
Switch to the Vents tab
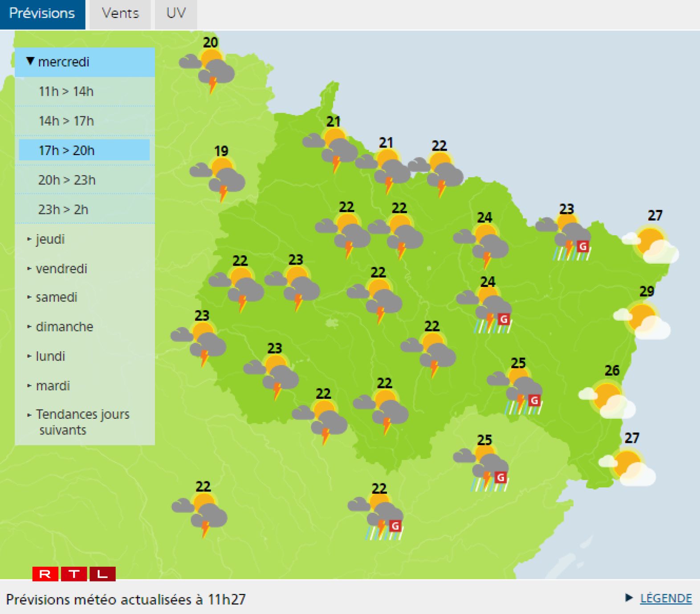pos(120,13)
